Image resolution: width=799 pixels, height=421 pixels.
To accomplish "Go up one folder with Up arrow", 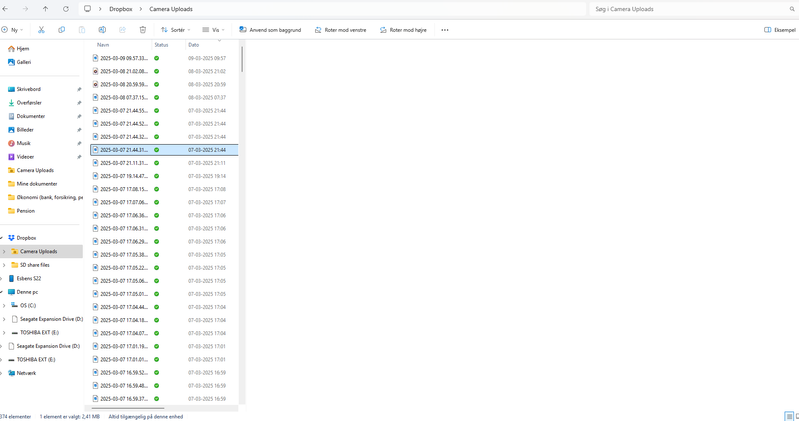I will click(x=45, y=9).
